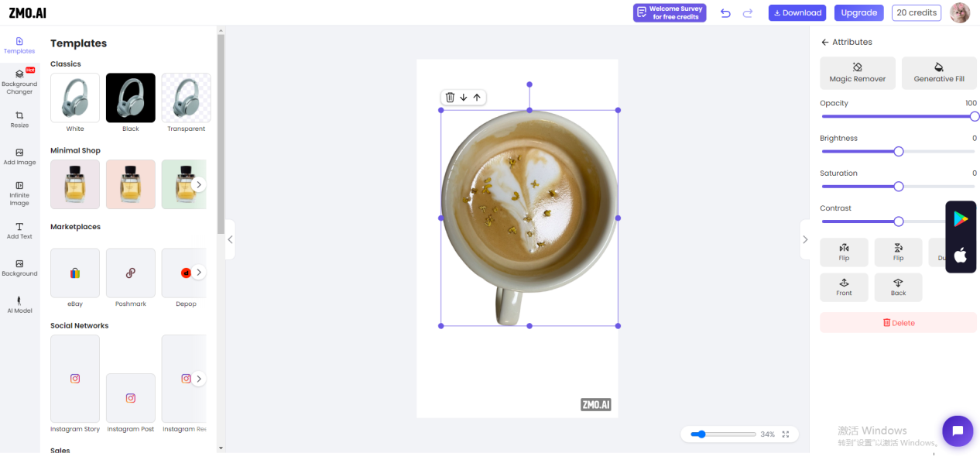
Task: Undo the last action
Action: point(725,13)
